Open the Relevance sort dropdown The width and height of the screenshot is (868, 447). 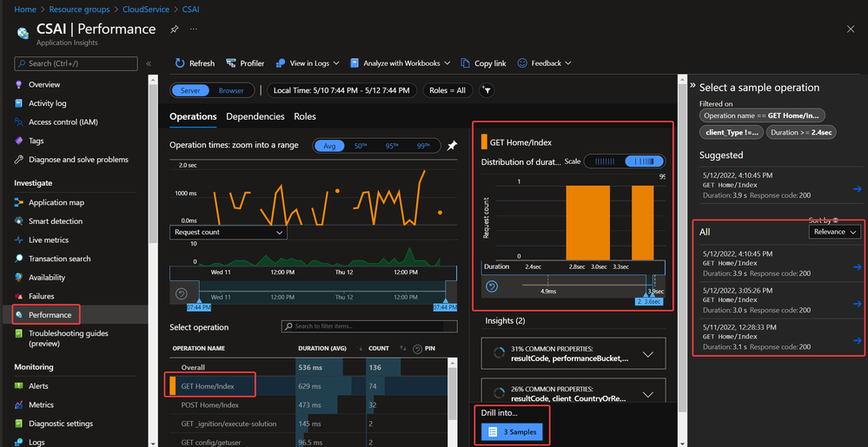(834, 232)
